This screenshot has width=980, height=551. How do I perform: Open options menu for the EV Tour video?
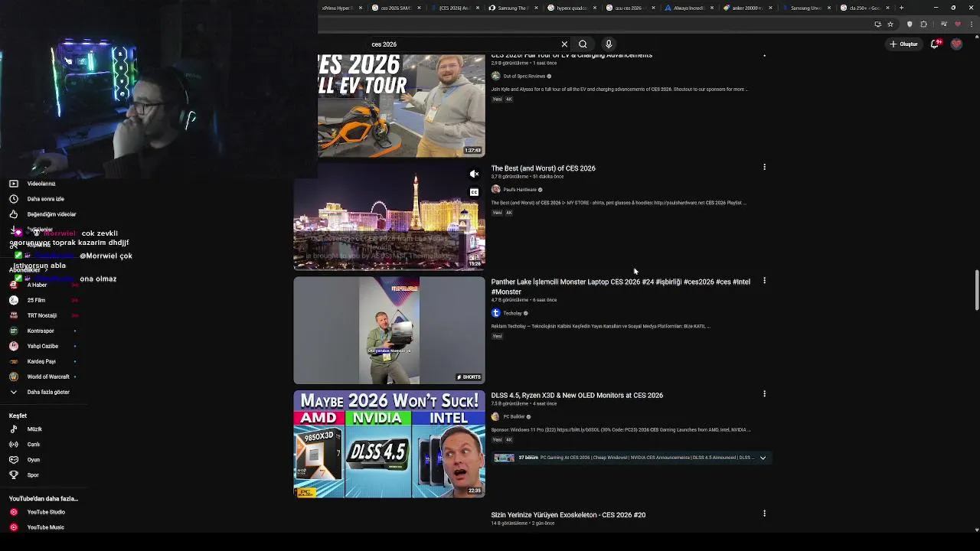point(764,56)
